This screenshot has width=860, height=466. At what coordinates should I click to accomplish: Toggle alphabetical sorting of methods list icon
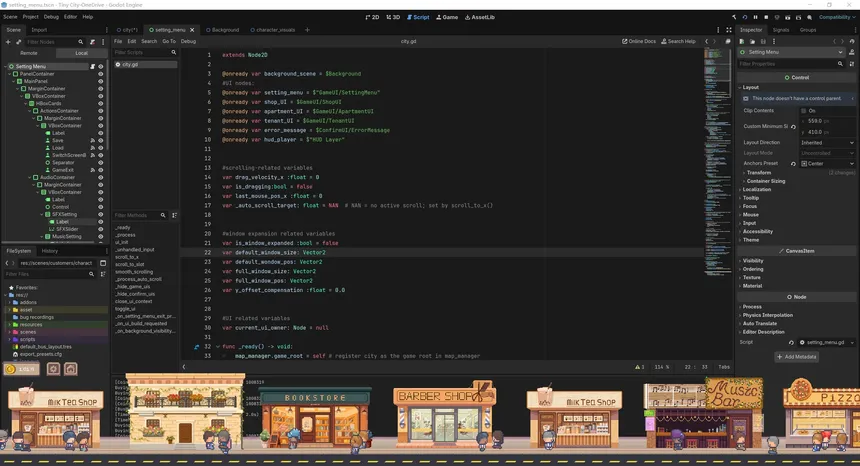pyautogui.click(x=174, y=215)
